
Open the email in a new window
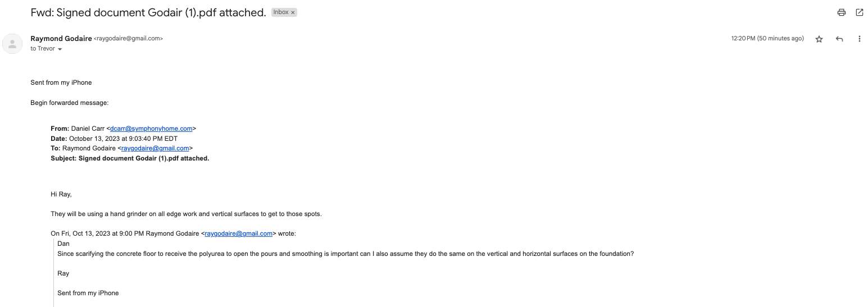859,12
